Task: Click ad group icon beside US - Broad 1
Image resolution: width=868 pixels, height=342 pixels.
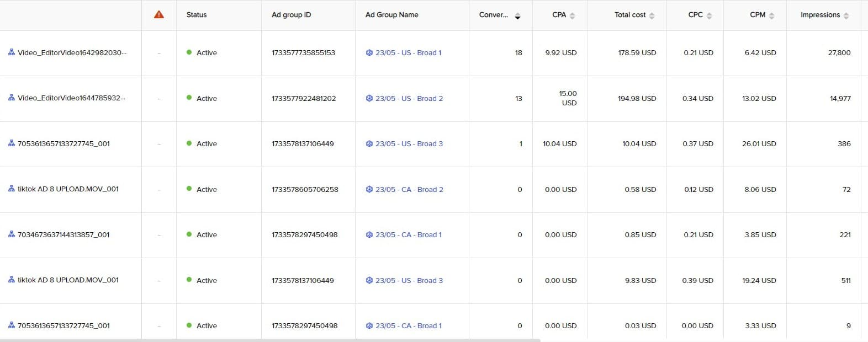Action: (369, 53)
